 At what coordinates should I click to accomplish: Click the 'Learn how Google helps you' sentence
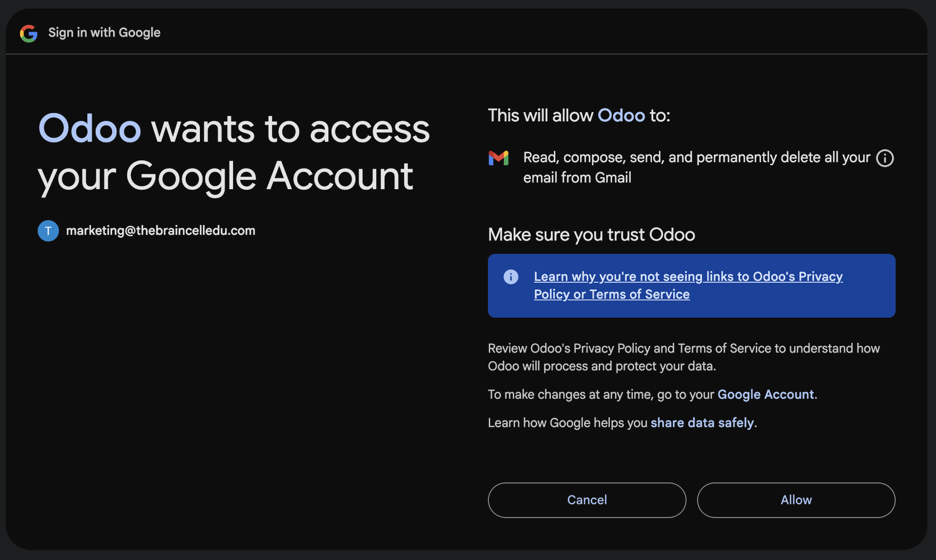(x=567, y=423)
